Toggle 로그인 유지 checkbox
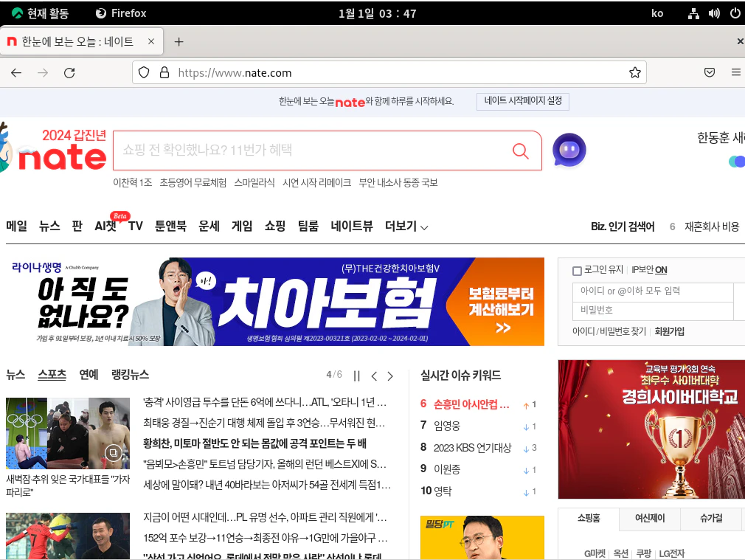745x560 pixels. [x=577, y=271]
